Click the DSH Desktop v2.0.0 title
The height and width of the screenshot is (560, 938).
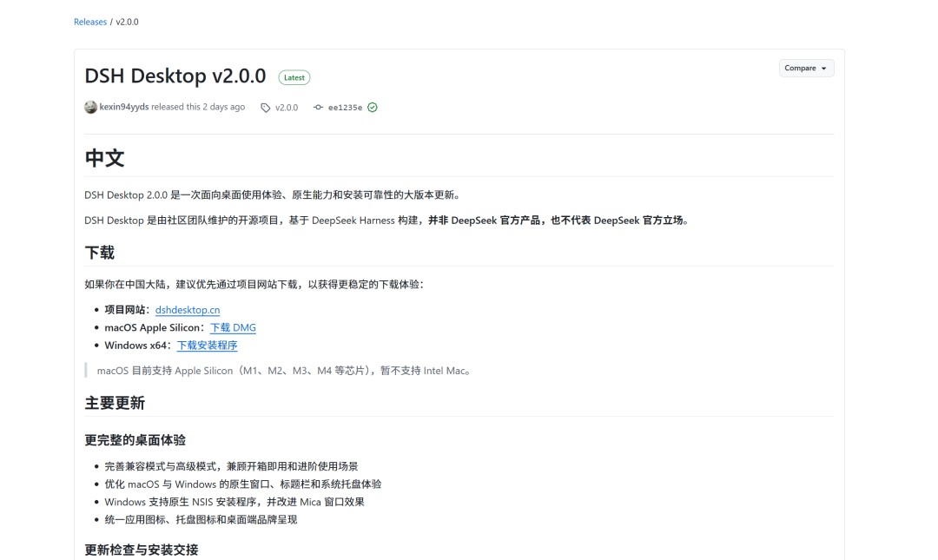pos(175,76)
